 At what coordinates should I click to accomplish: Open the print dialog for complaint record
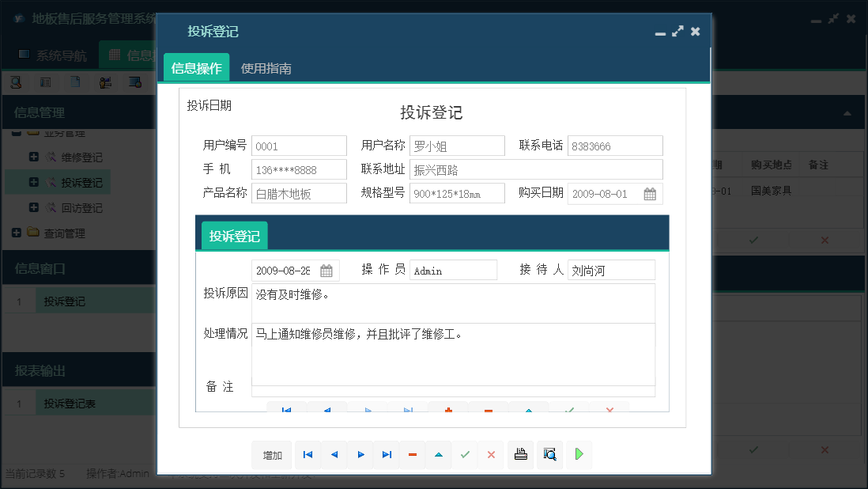coord(520,455)
